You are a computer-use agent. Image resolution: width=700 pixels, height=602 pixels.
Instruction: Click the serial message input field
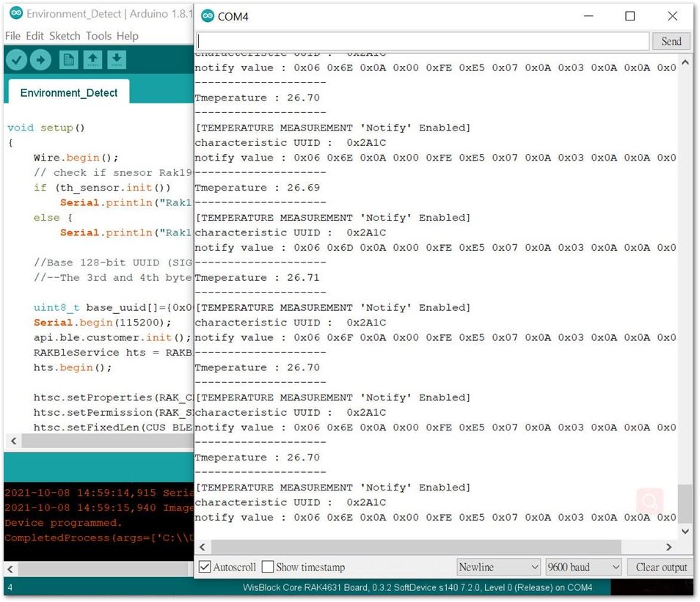click(423, 42)
